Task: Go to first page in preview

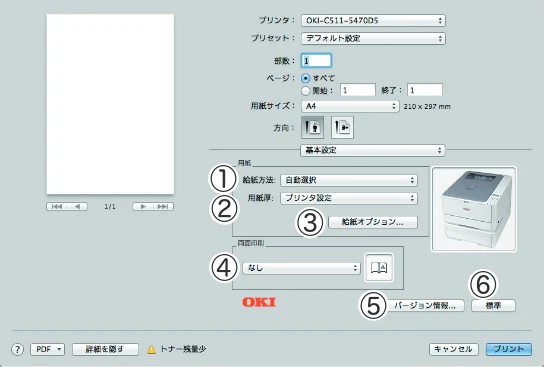Action: 56,206
